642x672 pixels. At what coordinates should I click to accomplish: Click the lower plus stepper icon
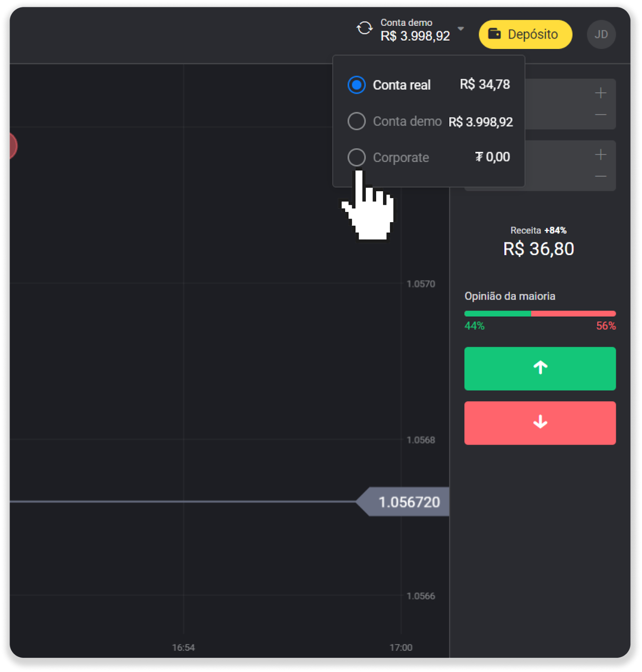click(x=601, y=155)
